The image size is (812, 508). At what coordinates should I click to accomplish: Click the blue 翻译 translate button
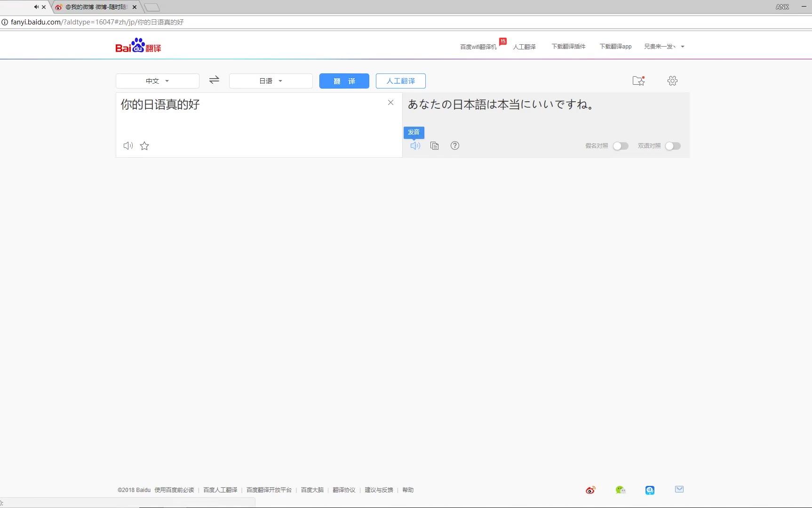pyautogui.click(x=344, y=81)
